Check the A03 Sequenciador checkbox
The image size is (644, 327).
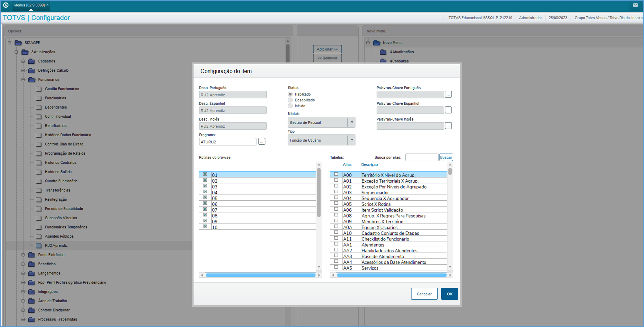[336, 192]
